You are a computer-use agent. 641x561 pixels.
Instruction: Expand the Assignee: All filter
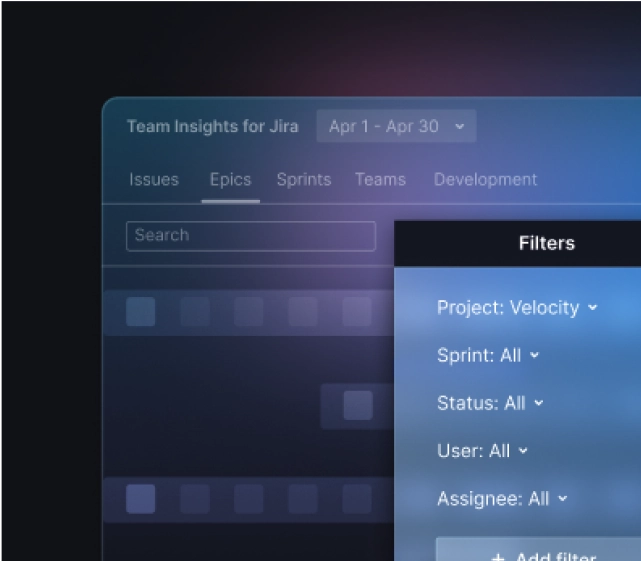click(502, 499)
